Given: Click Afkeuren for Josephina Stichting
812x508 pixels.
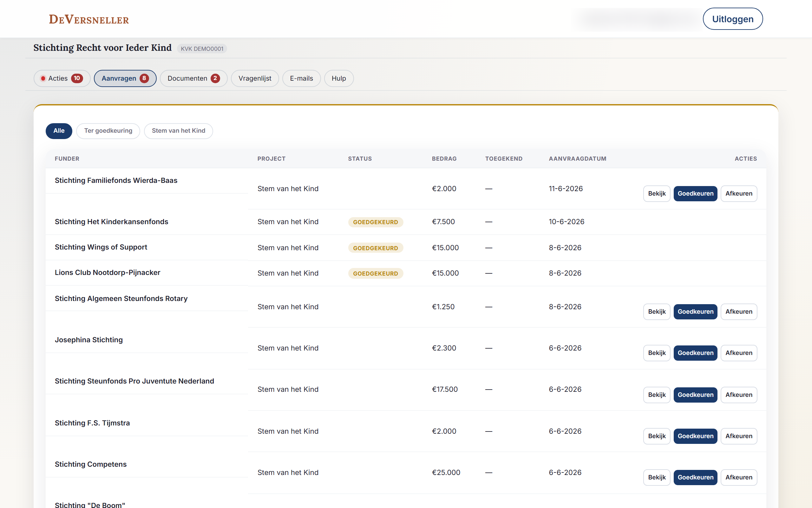Looking at the screenshot, I should [739, 353].
